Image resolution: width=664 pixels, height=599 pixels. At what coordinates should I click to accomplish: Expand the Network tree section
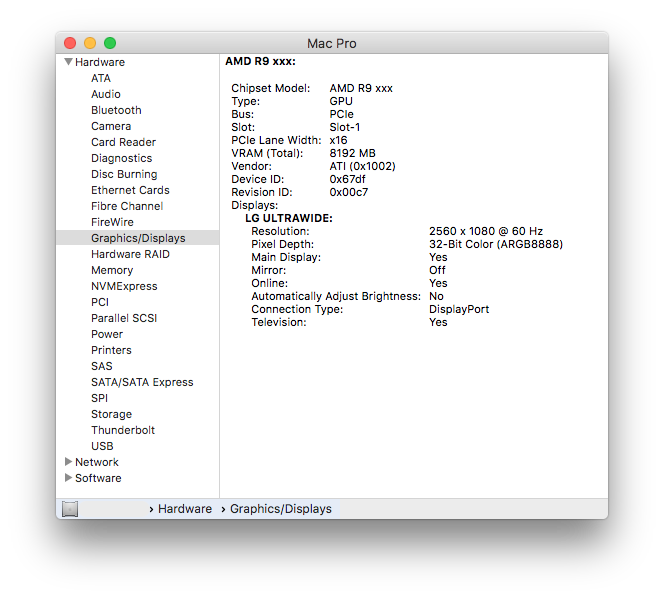coord(68,462)
